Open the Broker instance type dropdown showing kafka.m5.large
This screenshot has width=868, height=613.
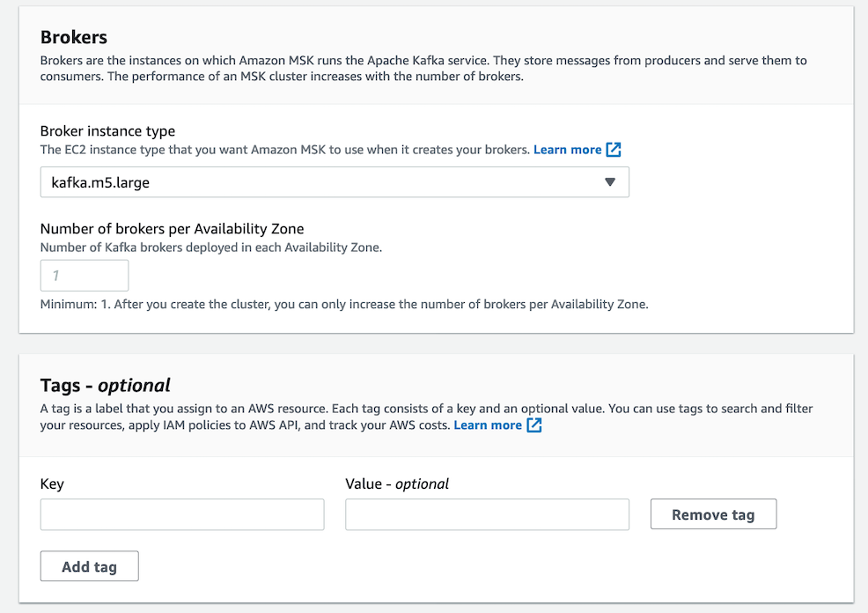click(335, 182)
